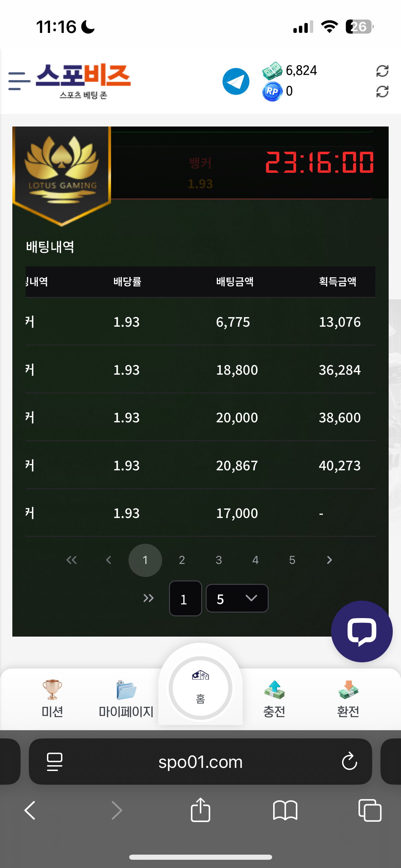This screenshot has width=401, height=868.
Task: Open the hamburger side menu
Action: coord(19,81)
